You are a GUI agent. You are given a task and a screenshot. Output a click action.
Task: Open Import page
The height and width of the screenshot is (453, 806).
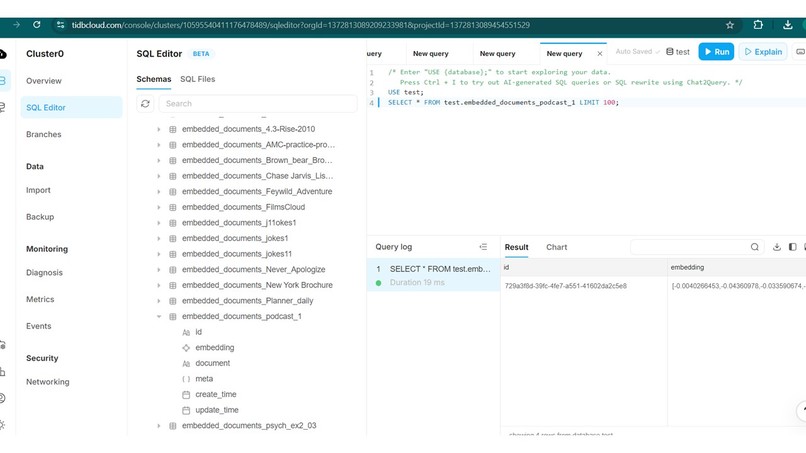(39, 190)
